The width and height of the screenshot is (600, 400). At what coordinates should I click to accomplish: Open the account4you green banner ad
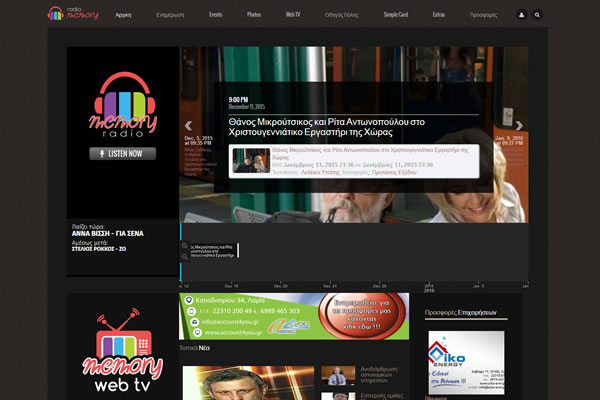coord(294,316)
